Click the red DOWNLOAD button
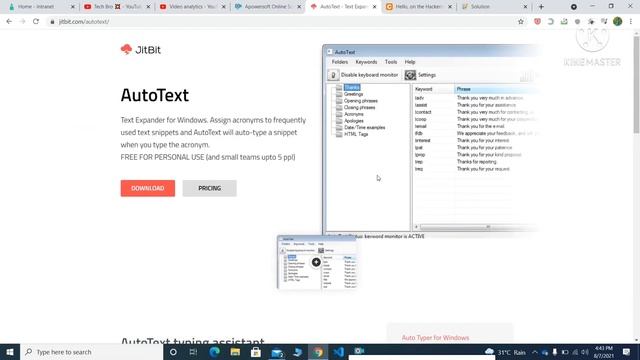640x360 pixels. (148, 188)
